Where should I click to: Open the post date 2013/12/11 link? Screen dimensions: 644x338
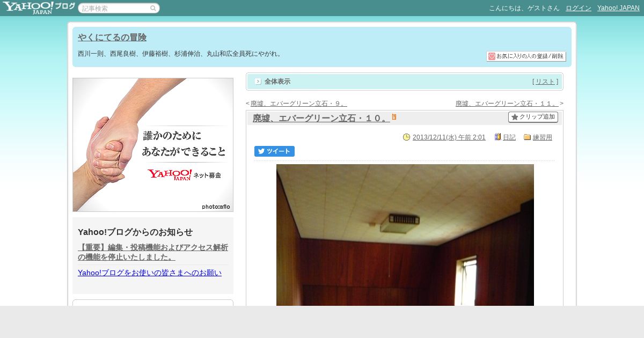449,137
